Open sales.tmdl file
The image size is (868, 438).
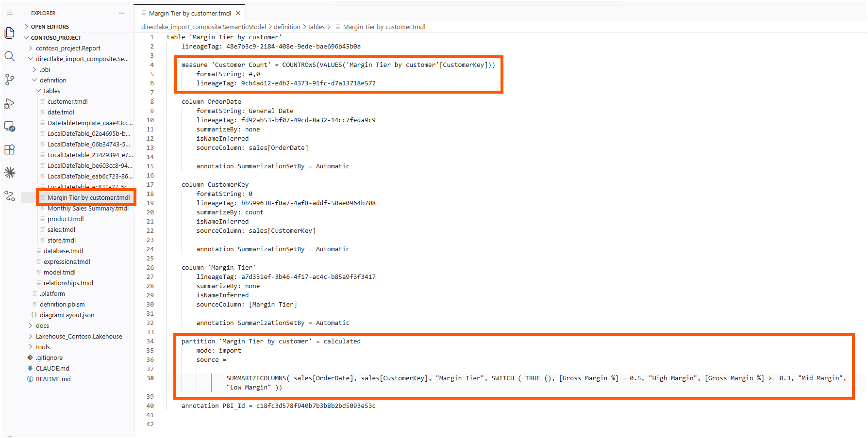61,229
